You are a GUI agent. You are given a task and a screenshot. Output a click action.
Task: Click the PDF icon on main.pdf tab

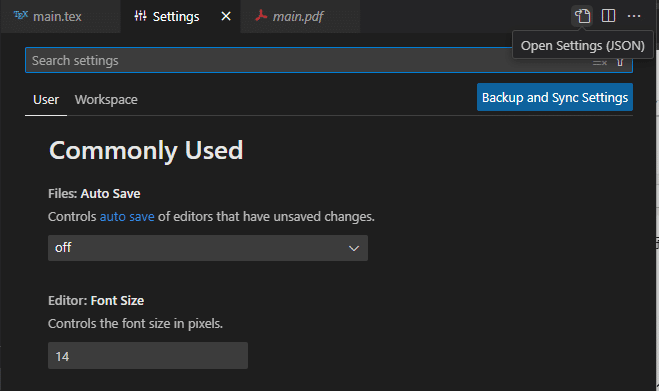click(x=261, y=16)
